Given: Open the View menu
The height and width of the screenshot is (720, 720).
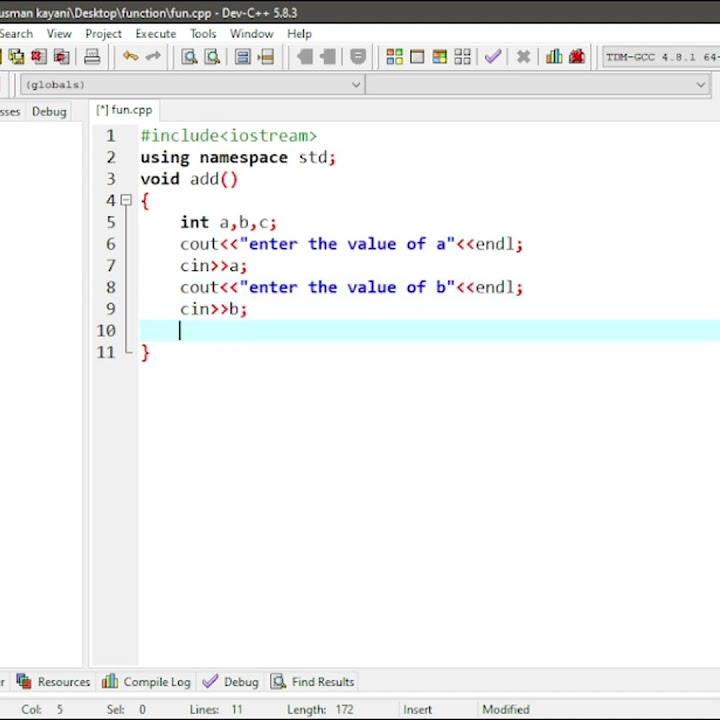Looking at the screenshot, I should click(59, 34).
